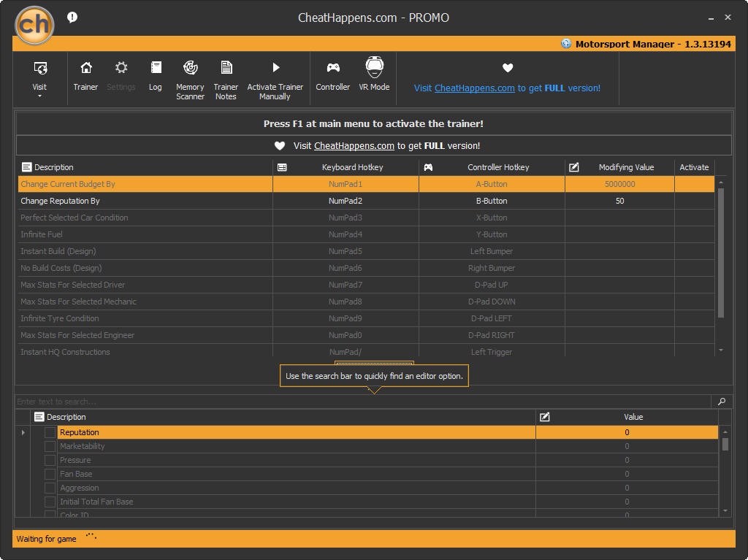748x560 pixels.
Task: Select Change Current Budget By row
Action: [366, 184]
